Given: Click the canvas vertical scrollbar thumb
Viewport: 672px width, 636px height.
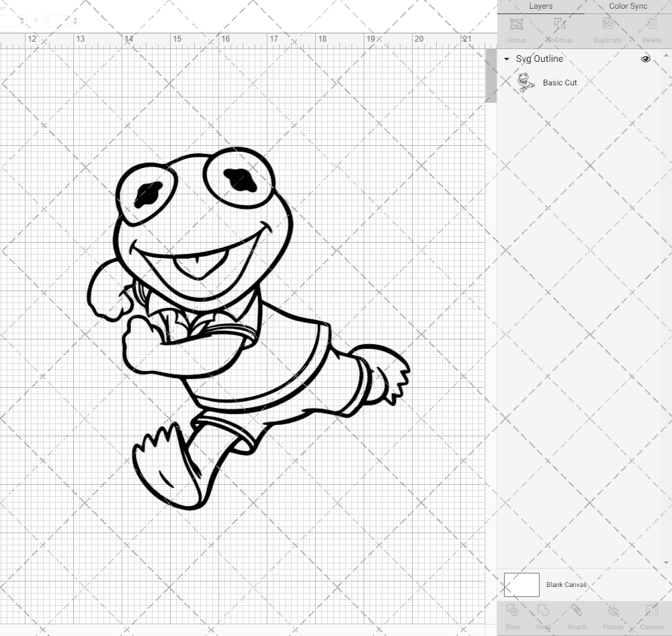Looking at the screenshot, I should pos(491,75).
